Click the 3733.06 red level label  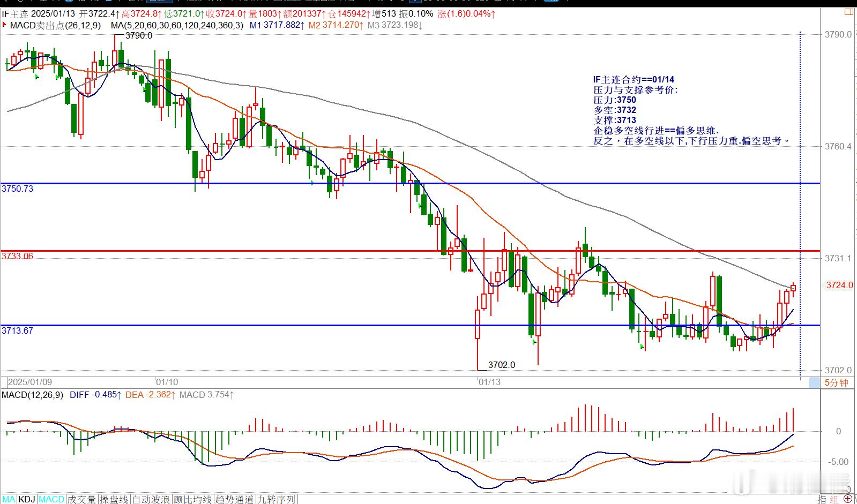(17, 256)
